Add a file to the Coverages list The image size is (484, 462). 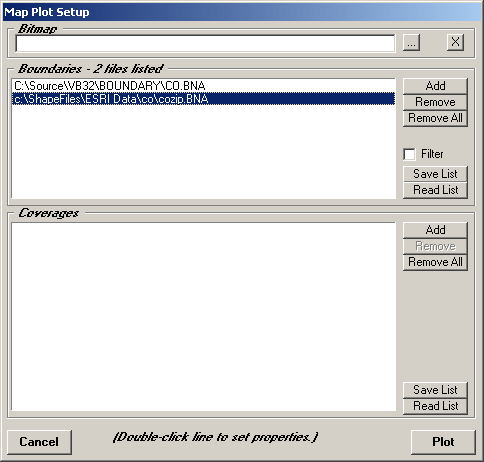[x=435, y=230]
